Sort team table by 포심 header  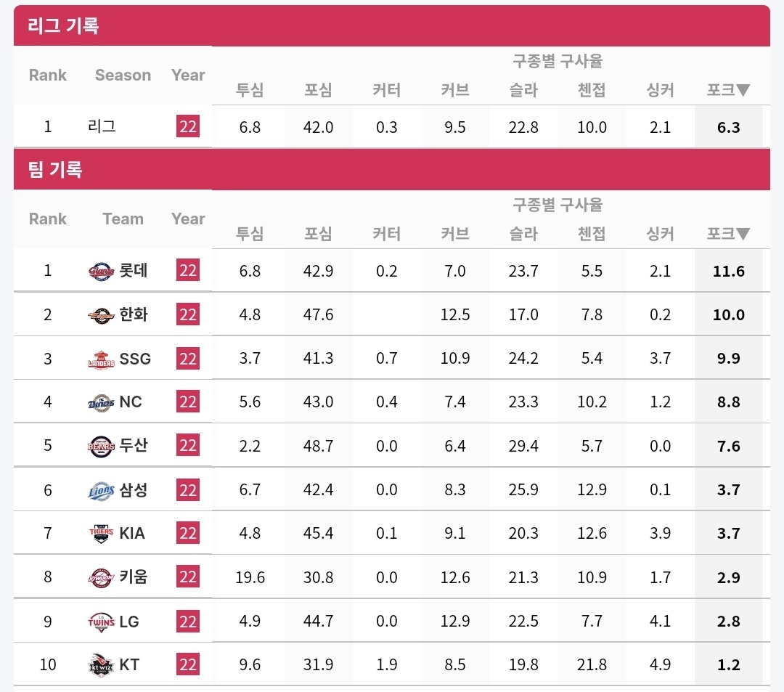tap(318, 234)
